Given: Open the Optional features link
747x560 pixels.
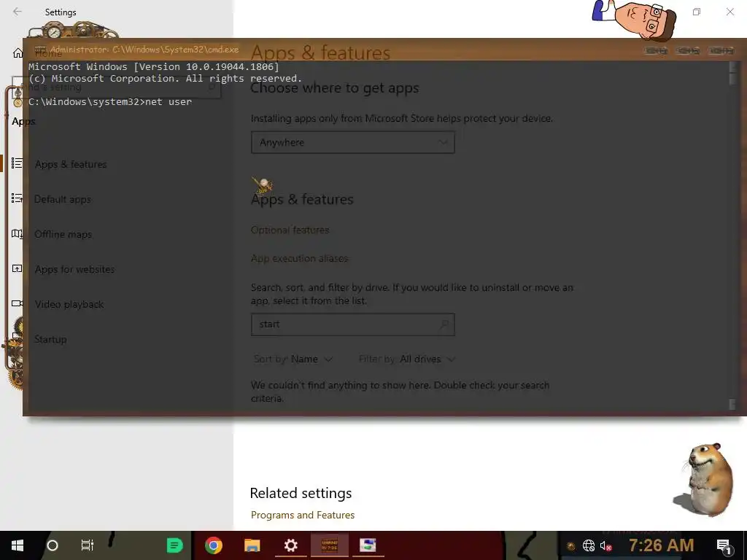Looking at the screenshot, I should click(x=290, y=230).
